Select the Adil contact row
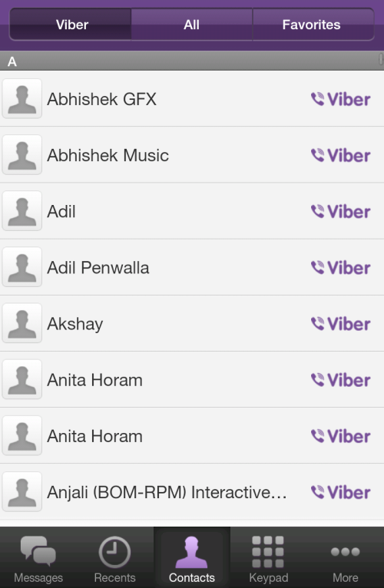Image resolution: width=384 pixels, height=588 pixels. pos(192,211)
